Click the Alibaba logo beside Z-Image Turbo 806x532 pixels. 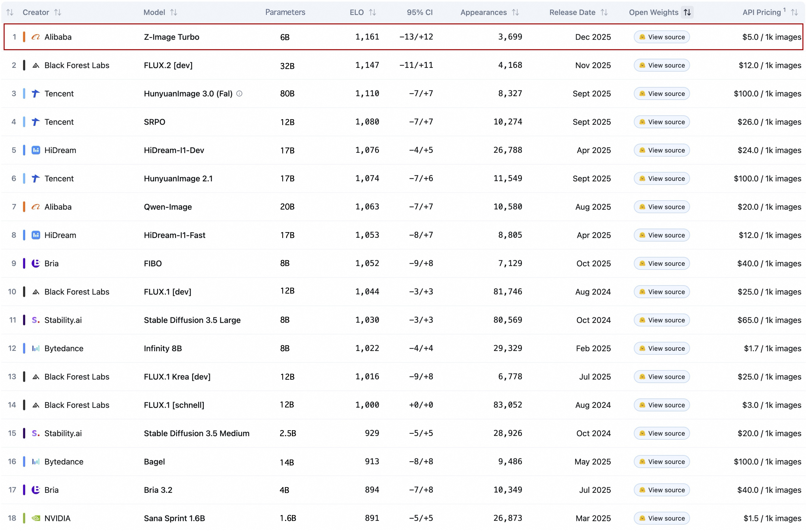tap(36, 37)
